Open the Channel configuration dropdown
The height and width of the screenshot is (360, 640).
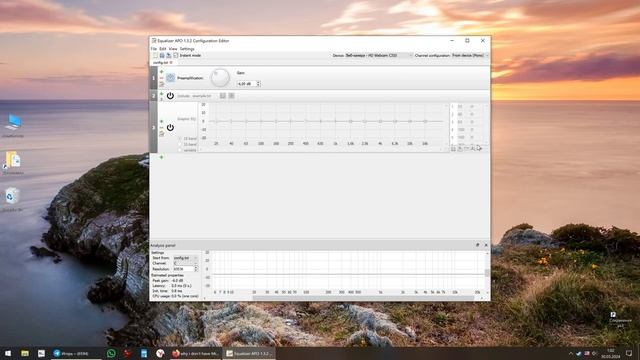pos(470,55)
